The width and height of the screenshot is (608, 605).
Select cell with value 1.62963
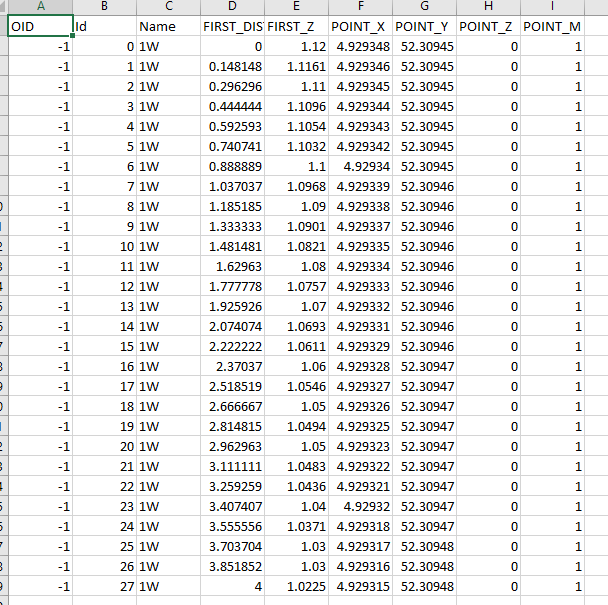pos(232,266)
